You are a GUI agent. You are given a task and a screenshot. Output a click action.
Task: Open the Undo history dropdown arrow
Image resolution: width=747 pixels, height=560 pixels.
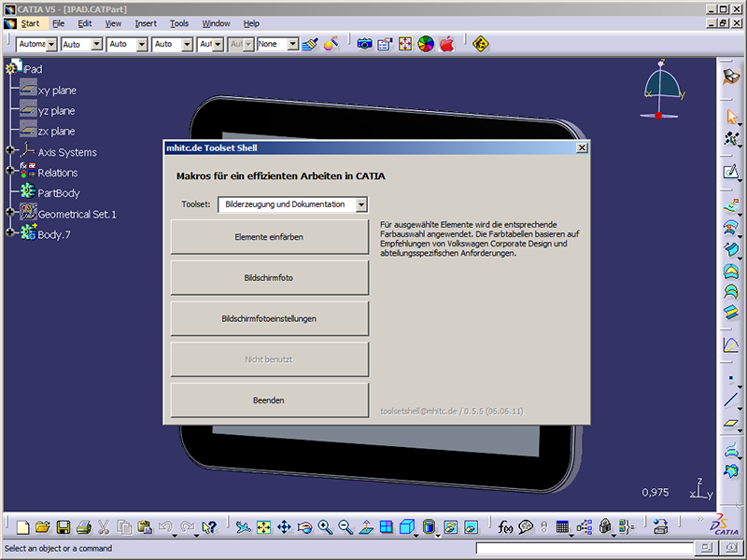pos(175,534)
